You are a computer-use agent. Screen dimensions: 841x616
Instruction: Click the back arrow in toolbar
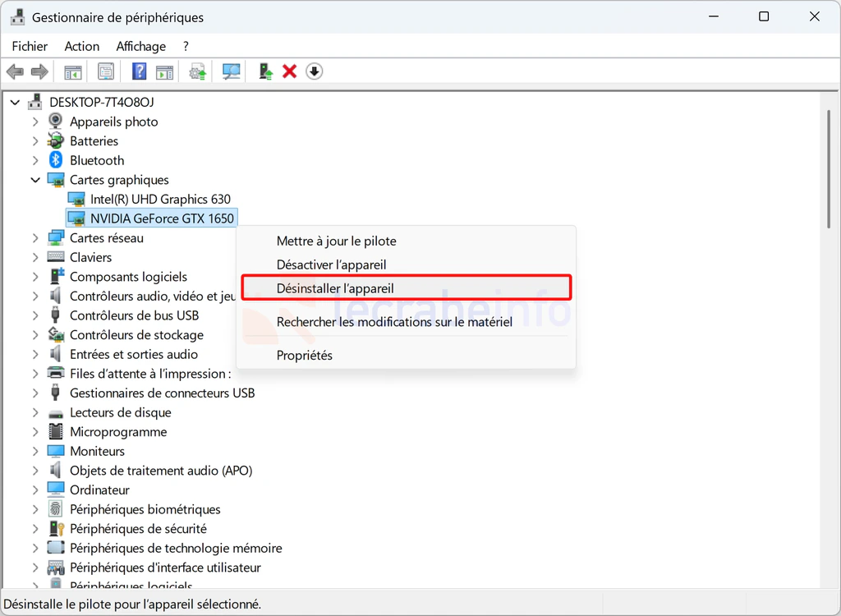(x=15, y=71)
